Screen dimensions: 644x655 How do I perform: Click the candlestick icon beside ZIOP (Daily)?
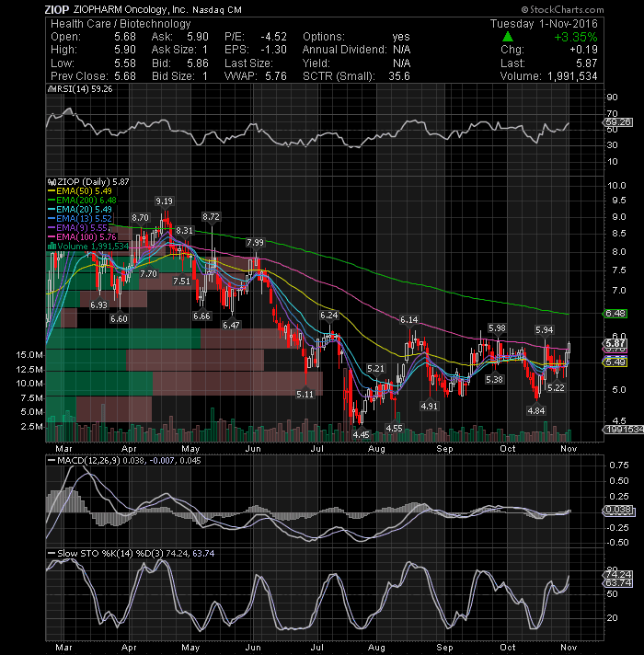52,182
